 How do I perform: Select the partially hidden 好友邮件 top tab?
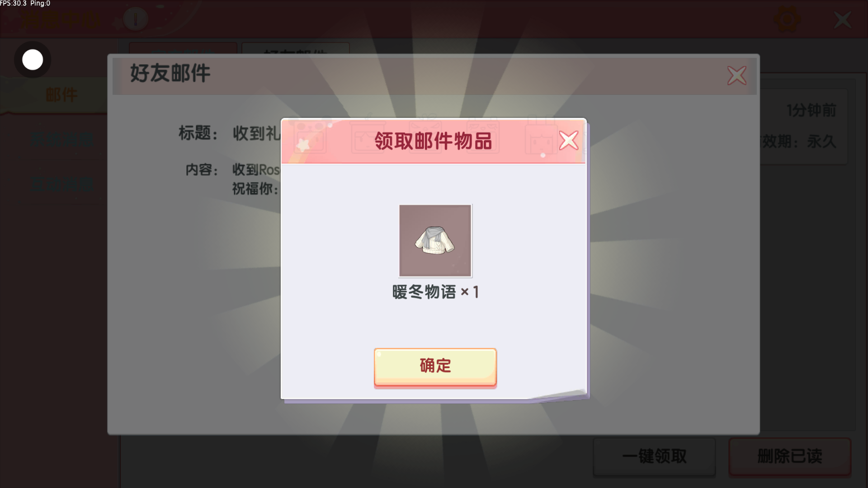pyautogui.click(x=295, y=48)
